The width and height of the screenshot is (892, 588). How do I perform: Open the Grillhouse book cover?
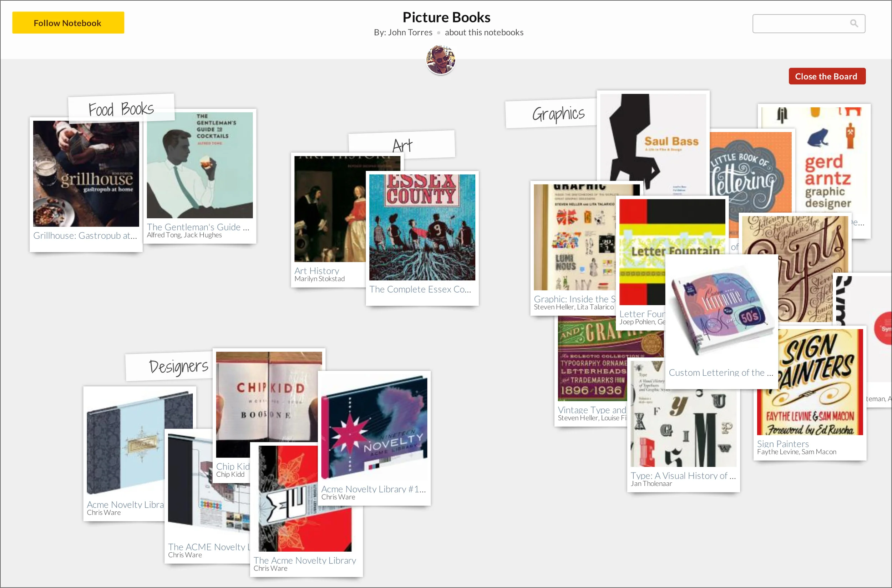[86, 174]
